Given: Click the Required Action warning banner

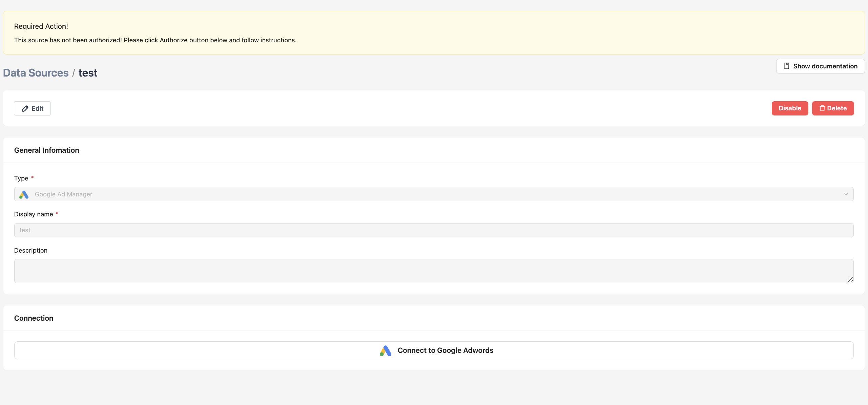Looking at the screenshot, I should coord(434,33).
